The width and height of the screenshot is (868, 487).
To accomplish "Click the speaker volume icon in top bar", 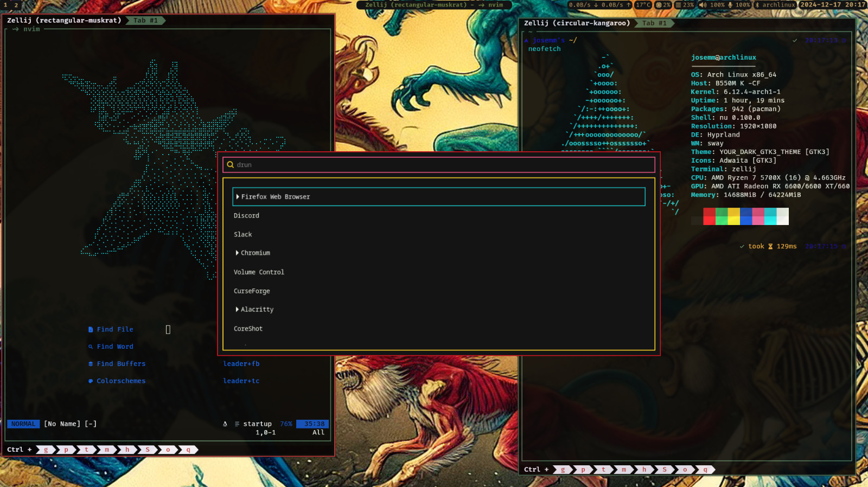I will 703,5.
